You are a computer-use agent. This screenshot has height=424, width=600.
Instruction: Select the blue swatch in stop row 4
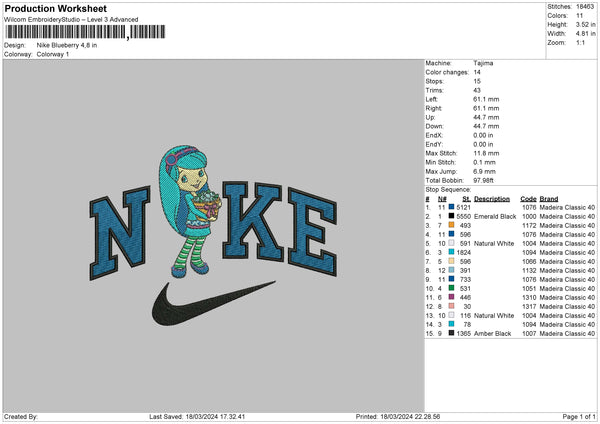click(451, 234)
